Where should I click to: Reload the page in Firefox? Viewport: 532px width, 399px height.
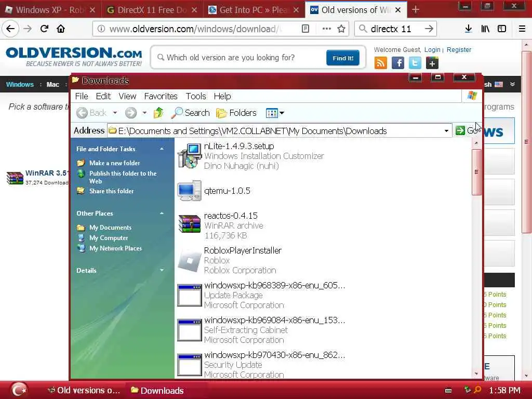pyautogui.click(x=44, y=29)
